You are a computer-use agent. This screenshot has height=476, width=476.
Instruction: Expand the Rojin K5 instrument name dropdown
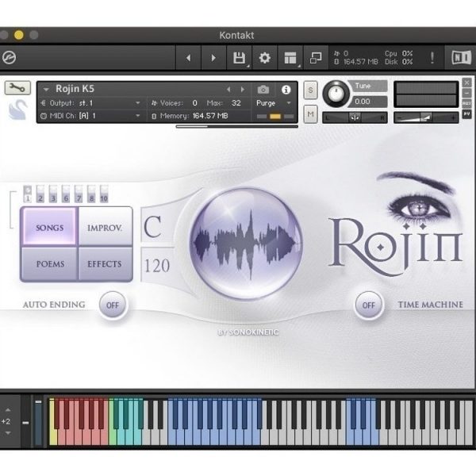click(46, 90)
